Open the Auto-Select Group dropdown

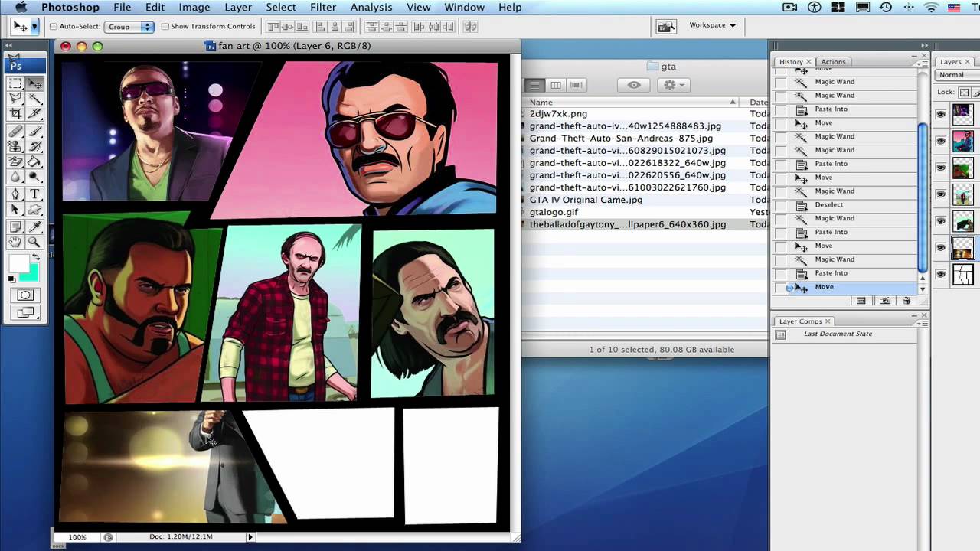[x=129, y=26]
